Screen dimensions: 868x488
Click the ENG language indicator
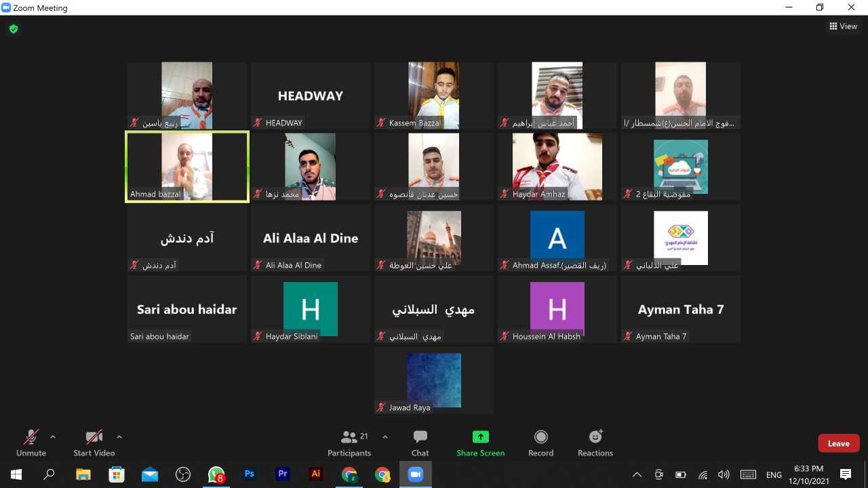click(774, 474)
